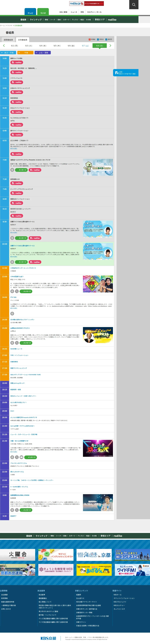Open ワイドFM banner
The width and height of the screenshot is (150, 644).
[132, 570]
